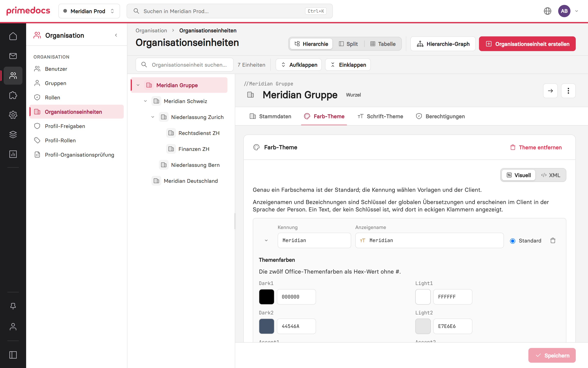The image size is (588, 368).
Task: Click the Kennung input field
Action: pos(314,240)
